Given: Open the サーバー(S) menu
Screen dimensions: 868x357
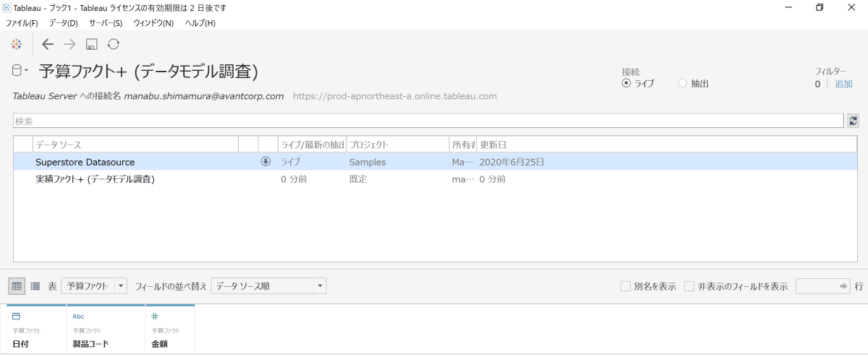Looking at the screenshot, I should pos(106,23).
